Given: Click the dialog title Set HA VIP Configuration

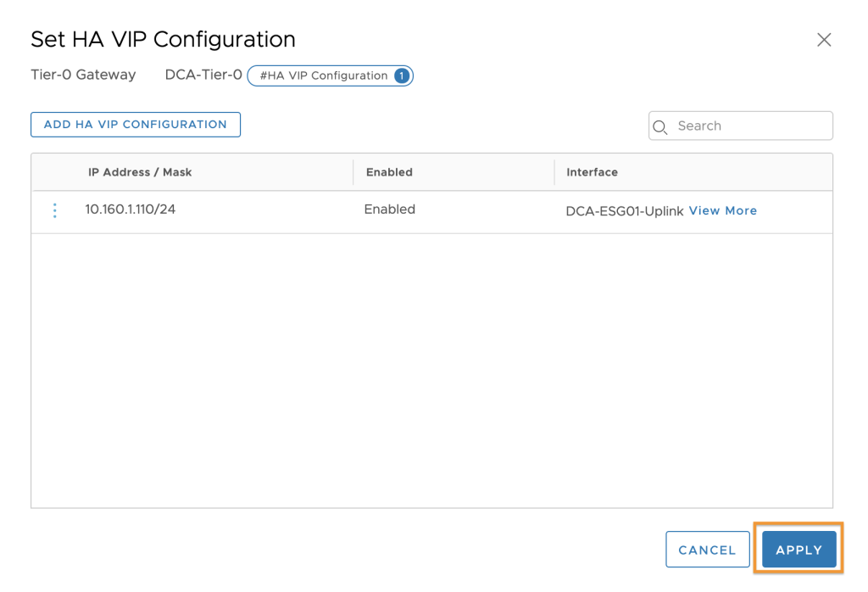Looking at the screenshot, I should point(163,40).
